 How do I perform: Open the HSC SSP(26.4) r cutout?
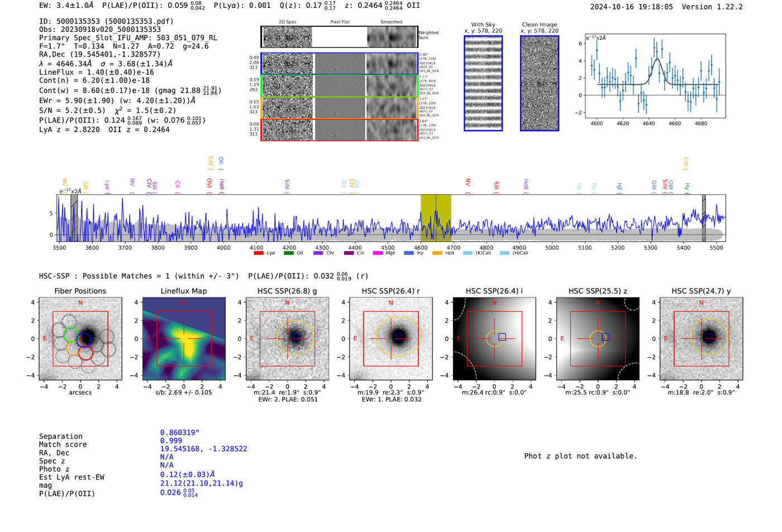[x=391, y=338]
